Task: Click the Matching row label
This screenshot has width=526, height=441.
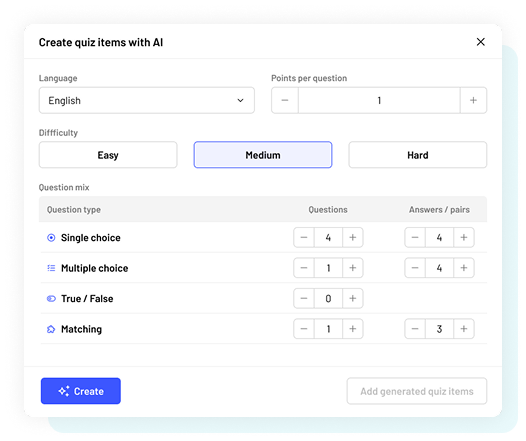Action: 82,329
